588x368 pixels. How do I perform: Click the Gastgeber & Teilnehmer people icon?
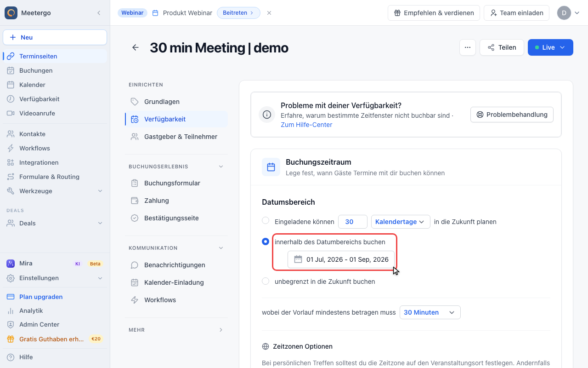point(135,137)
